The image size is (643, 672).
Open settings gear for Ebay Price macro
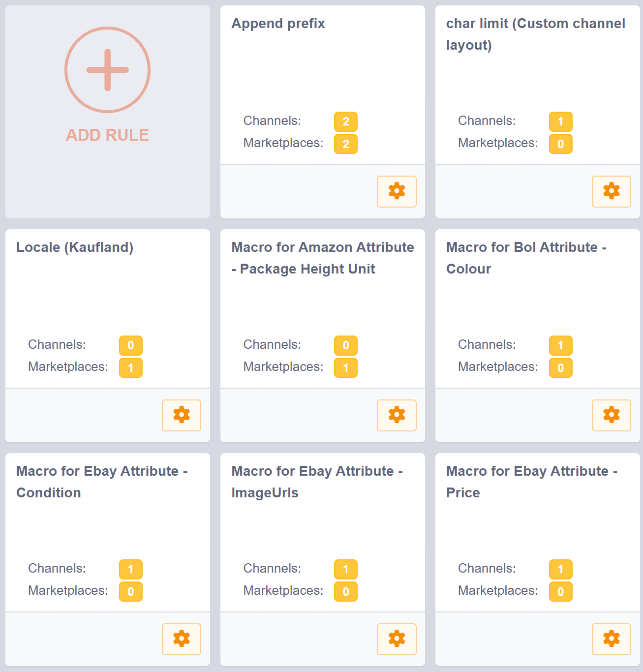pyautogui.click(x=611, y=639)
